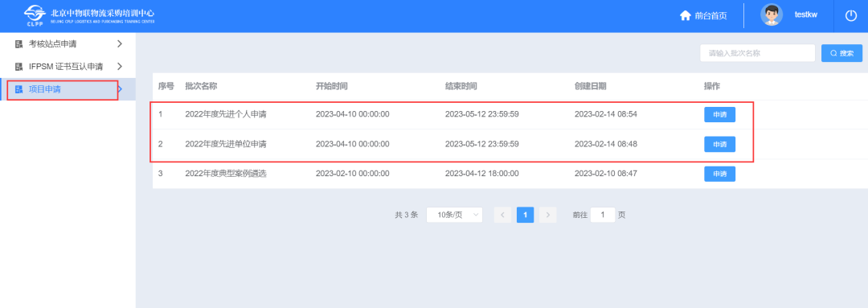The width and height of the screenshot is (868, 308).
Task: Click the 共 3 条 total count
Action: [x=407, y=215]
